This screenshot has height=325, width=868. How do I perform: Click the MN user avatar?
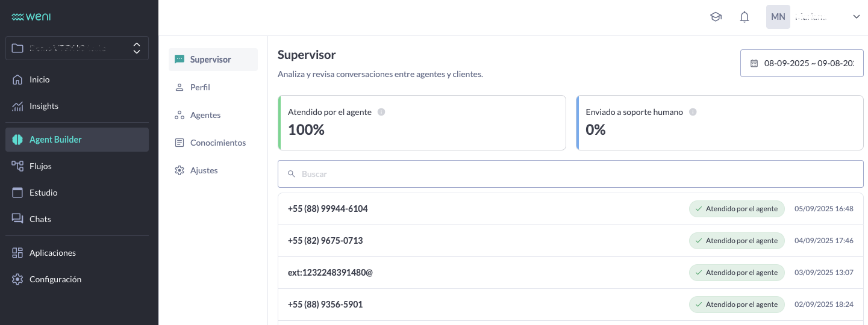click(778, 17)
